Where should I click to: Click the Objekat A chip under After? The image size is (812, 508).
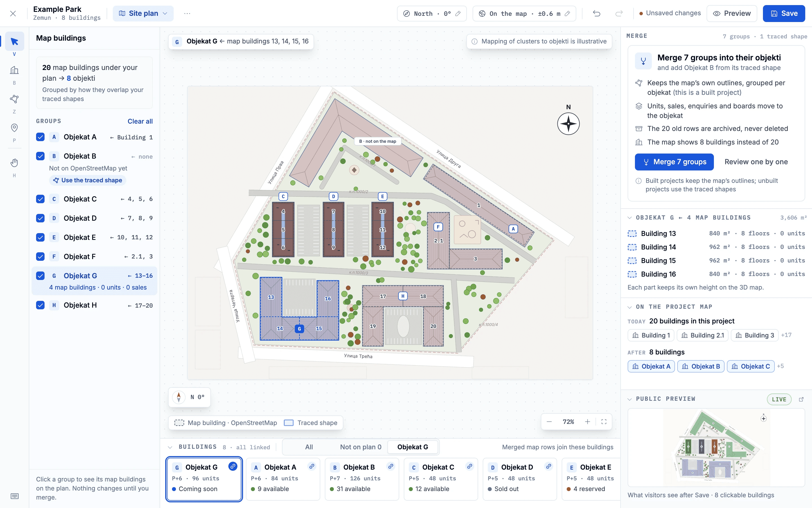click(651, 366)
